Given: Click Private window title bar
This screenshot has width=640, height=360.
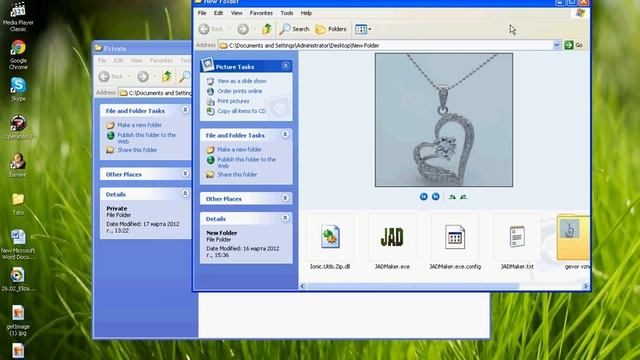Looking at the screenshot, I should 143,48.
